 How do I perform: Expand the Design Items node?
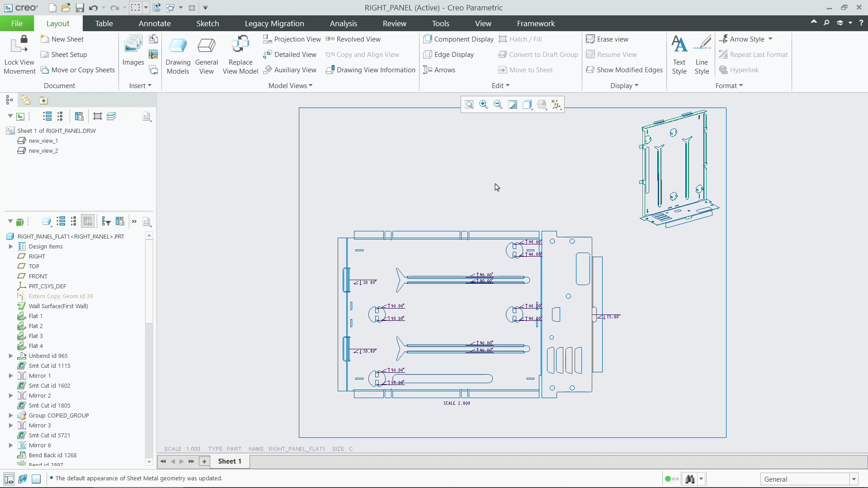(x=11, y=247)
